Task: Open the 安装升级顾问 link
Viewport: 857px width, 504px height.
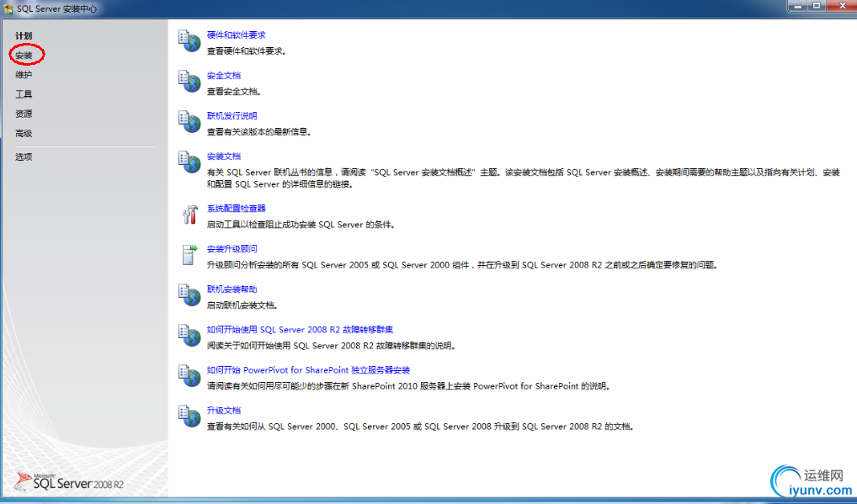Action: tap(232, 248)
